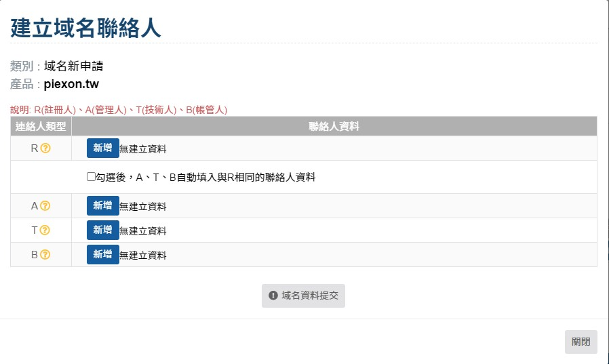Click the 建立域名聯絡人 heading

point(85,28)
